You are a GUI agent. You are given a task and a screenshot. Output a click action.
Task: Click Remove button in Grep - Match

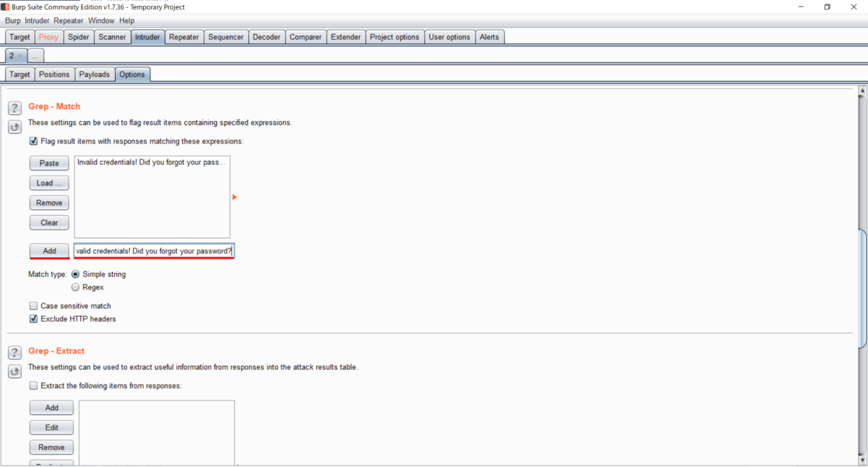49,203
